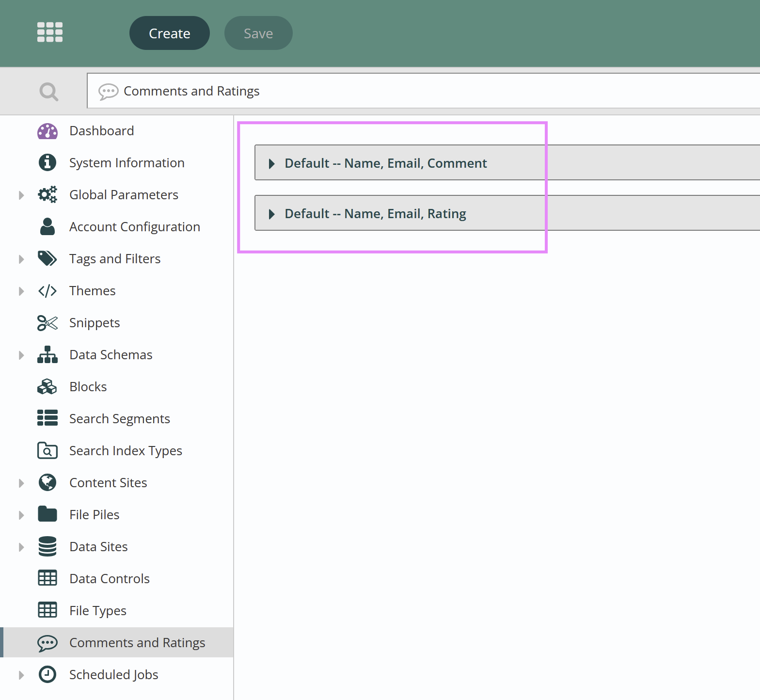Expand the Scheduled Jobs tree node
760x700 pixels.
click(21, 675)
